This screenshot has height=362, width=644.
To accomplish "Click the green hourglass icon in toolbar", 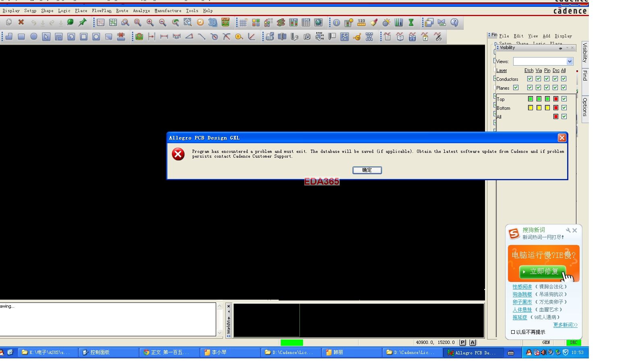I will pos(411,23).
